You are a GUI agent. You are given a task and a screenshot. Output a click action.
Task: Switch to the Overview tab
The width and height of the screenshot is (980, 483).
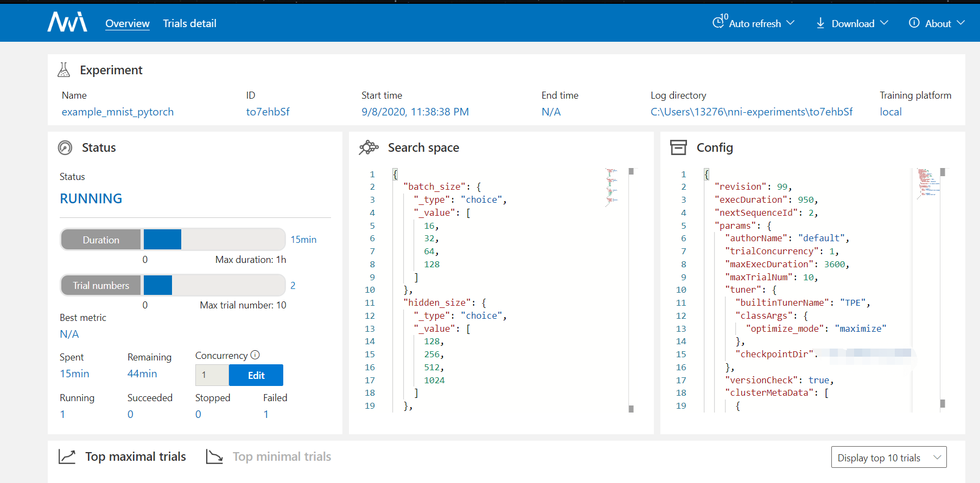[x=128, y=23]
